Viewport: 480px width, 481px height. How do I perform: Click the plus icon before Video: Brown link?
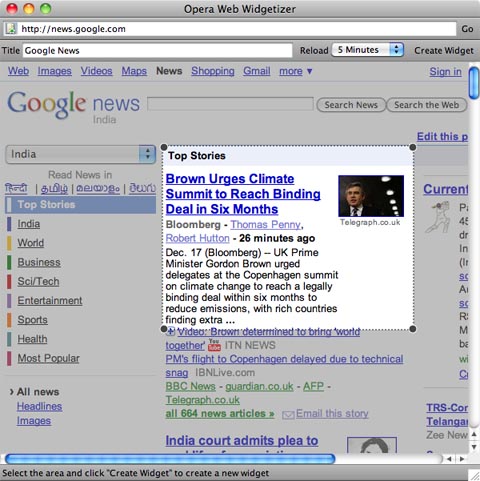click(170, 331)
